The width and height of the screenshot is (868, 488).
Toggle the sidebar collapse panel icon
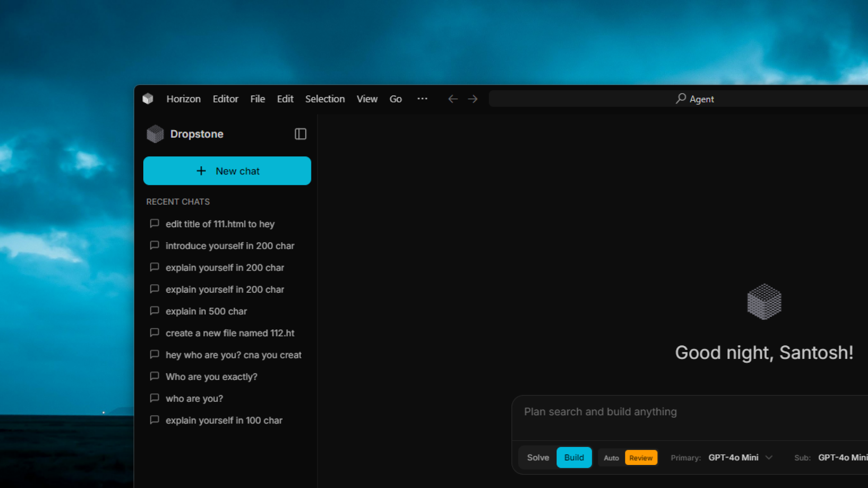tap(300, 134)
